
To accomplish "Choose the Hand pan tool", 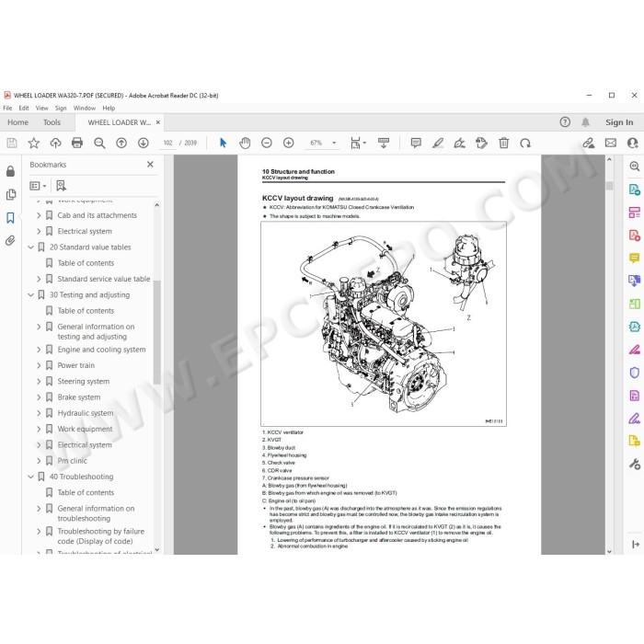I will click(245, 143).
